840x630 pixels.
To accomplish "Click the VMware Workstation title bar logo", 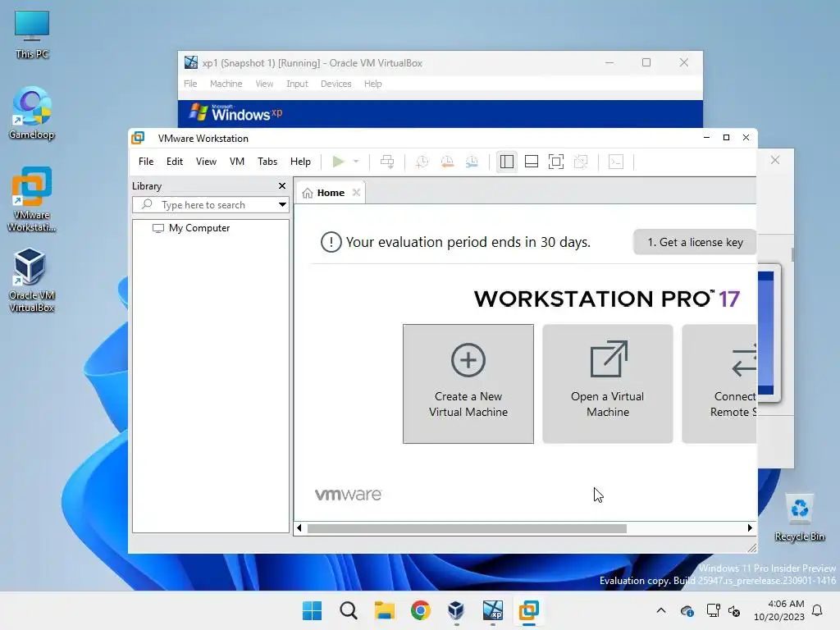I will (138, 138).
